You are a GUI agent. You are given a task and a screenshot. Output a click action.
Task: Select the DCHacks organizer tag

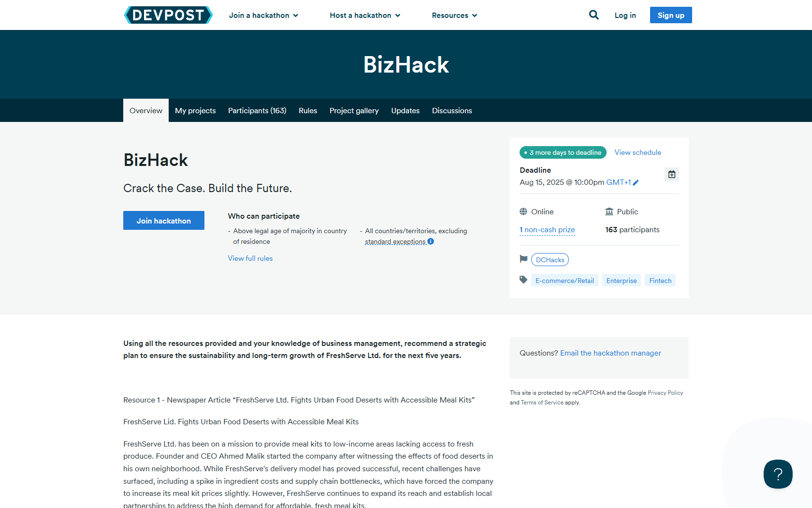[x=550, y=260]
